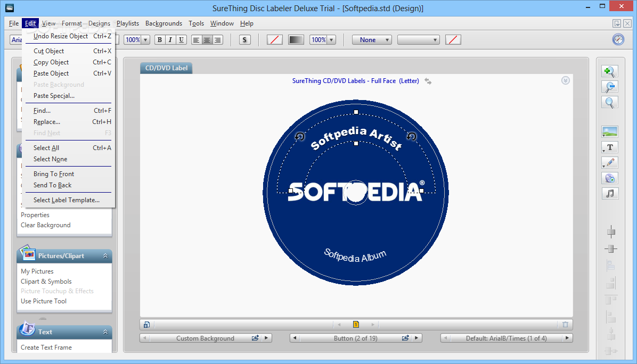The height and width of the screenshot is (364, 637).
Task: Toggle Underline formatting
Action: (x=181, y=40)
